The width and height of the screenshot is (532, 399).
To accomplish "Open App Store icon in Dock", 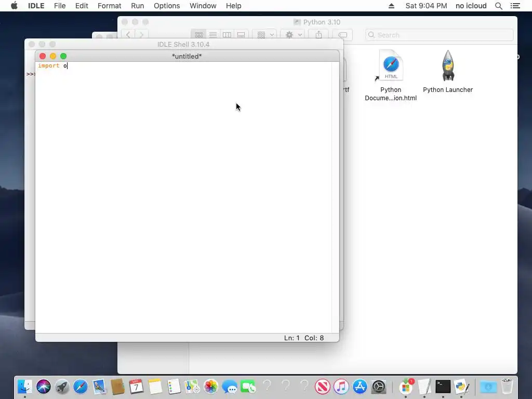I will click(x=360, y=387).
